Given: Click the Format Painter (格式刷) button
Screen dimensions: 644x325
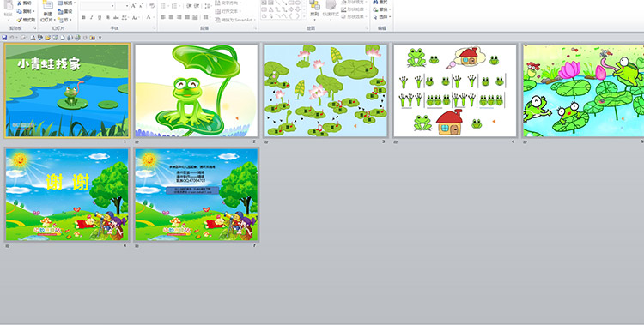Looking at the screenshot, I should tap(27, 20).
